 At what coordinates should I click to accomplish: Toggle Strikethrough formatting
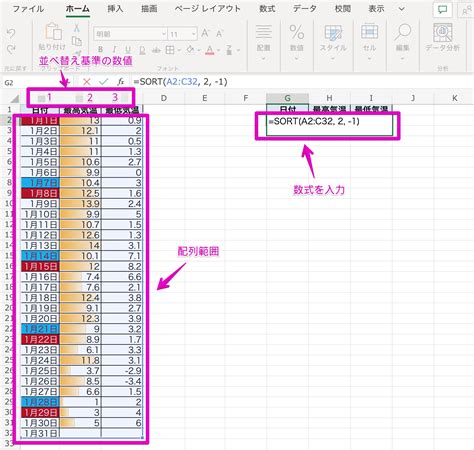pyautogui.click(x=156, y=50)
